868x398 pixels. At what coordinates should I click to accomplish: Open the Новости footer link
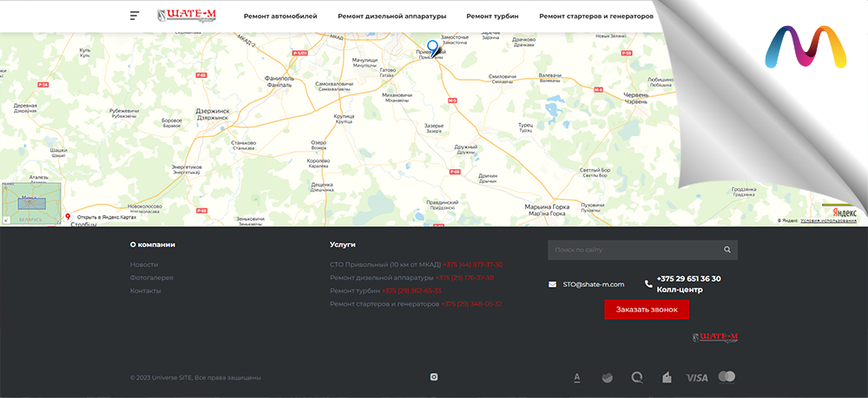coord(144,264)
